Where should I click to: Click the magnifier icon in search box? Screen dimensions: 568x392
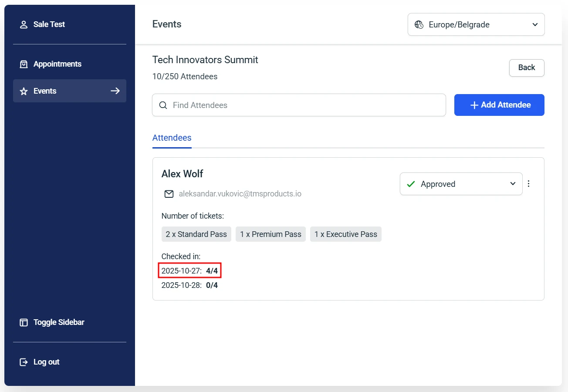coord(163,105)
